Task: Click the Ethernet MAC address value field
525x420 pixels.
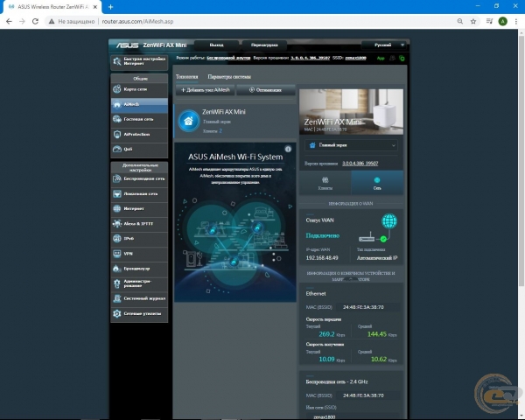Action: 367,307
